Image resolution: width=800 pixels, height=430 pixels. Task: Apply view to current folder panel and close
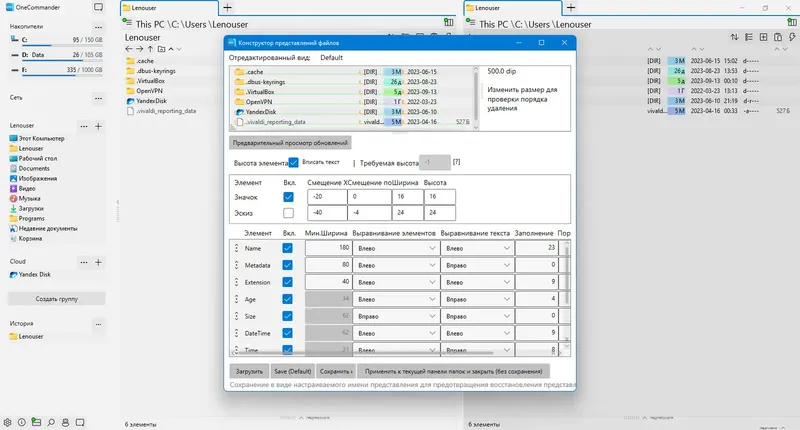coord(454,371)
